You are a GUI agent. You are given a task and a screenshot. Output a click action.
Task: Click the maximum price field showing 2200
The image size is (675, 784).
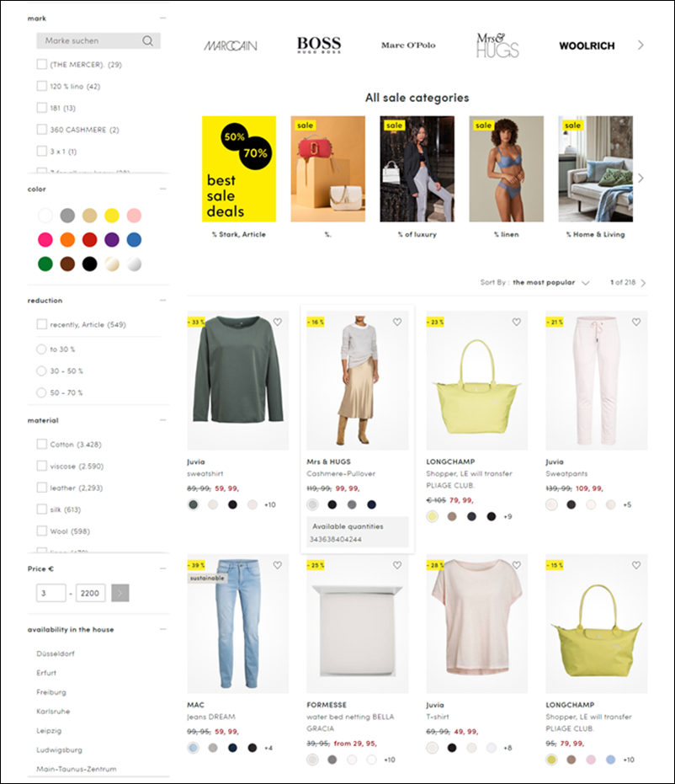90,593
